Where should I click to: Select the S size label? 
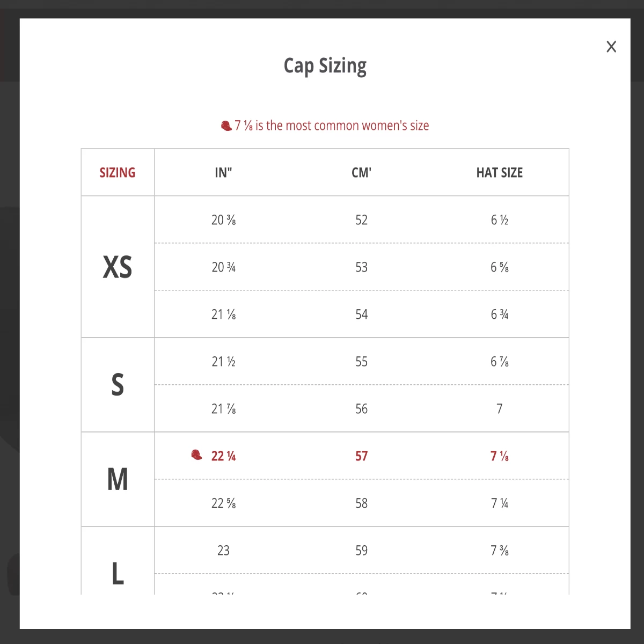tap(118, 385)
